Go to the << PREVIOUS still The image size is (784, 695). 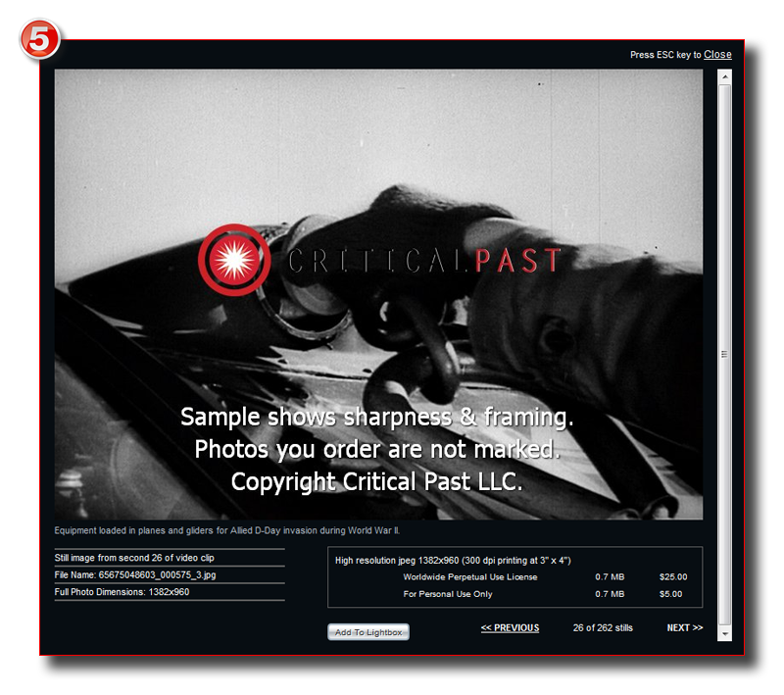pyautogui.click(x=510, y=628)
